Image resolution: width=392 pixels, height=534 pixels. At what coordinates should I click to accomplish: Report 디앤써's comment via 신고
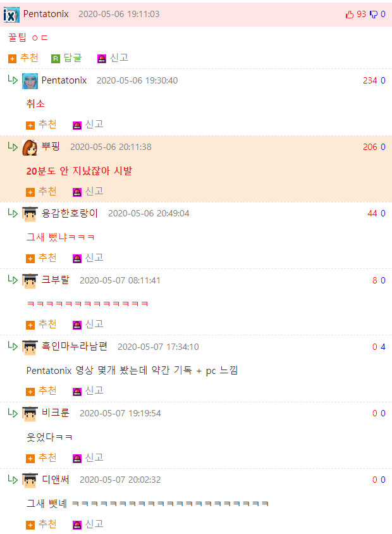pyautogui.click(x=88, y=524)
